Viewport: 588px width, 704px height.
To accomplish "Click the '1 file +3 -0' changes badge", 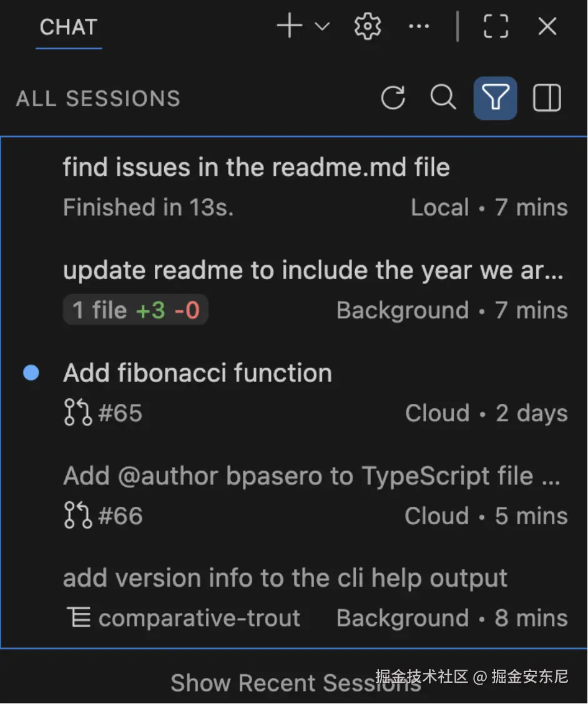I will [x=135, y=310].
